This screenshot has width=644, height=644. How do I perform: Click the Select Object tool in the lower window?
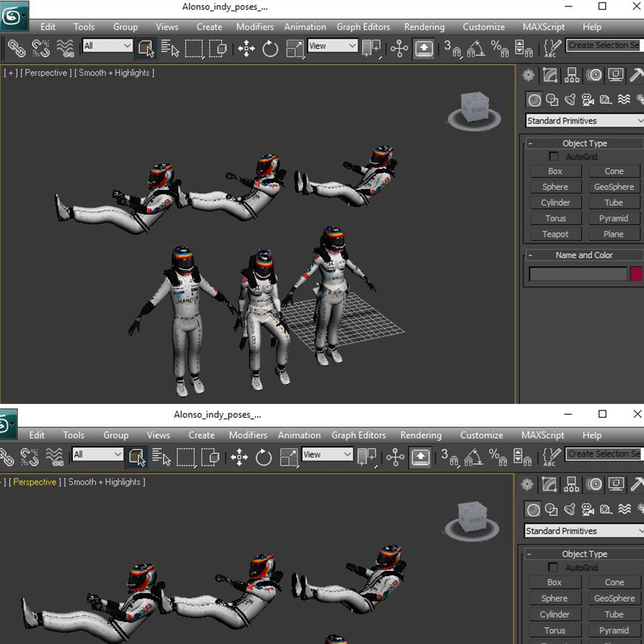coord(137,457)
